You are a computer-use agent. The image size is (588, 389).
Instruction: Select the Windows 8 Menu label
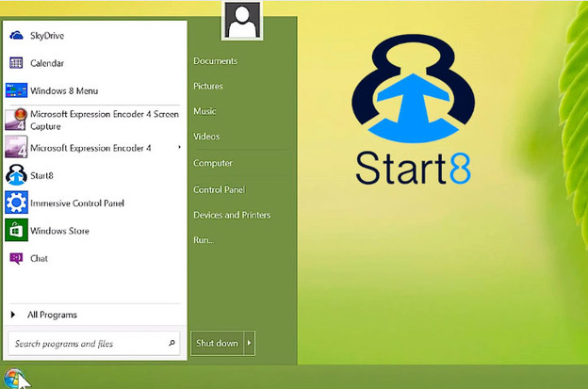pyautogui.click(x=64, y=90)
